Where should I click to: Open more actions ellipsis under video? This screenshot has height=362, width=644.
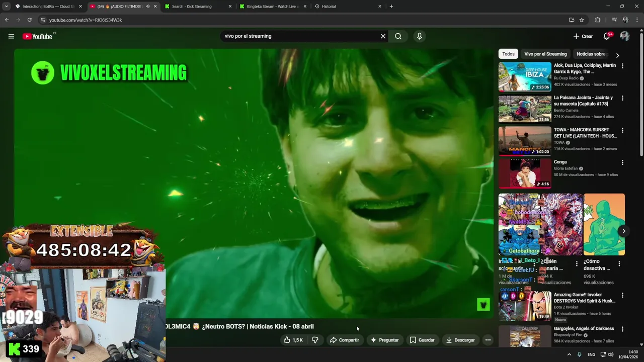[x=488, y=340]
